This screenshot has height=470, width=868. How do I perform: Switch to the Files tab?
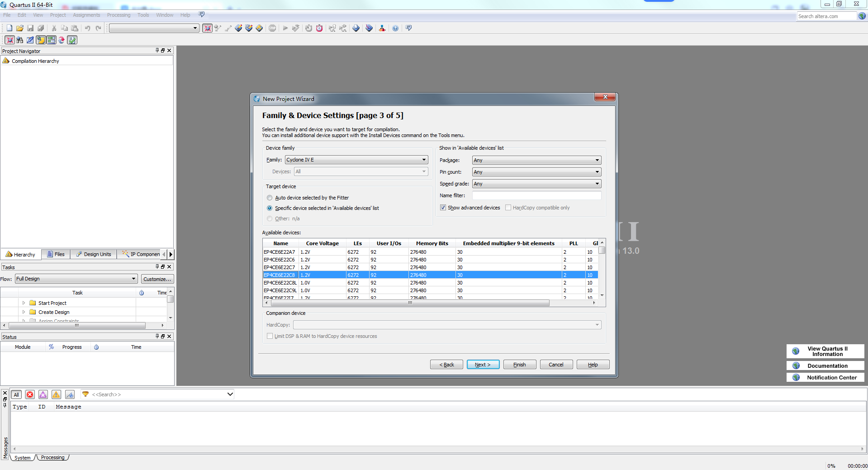click(x=56, y=254)
